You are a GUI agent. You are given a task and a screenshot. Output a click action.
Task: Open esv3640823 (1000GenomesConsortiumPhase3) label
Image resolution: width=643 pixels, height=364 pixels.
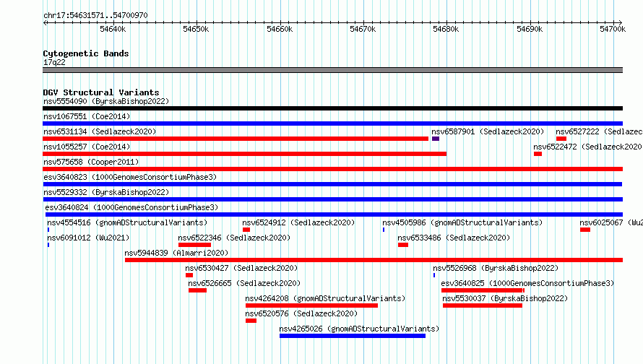(x=130, y=177)
